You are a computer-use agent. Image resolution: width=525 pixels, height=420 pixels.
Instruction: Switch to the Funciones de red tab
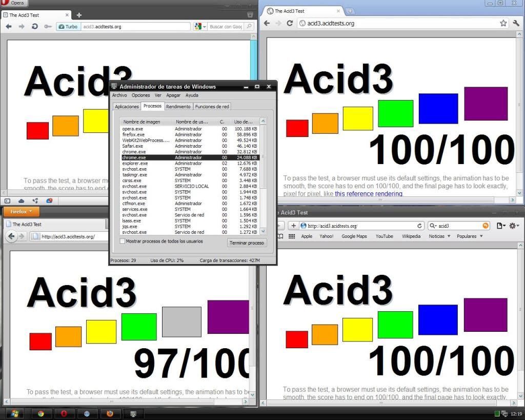tap(212, 107)
